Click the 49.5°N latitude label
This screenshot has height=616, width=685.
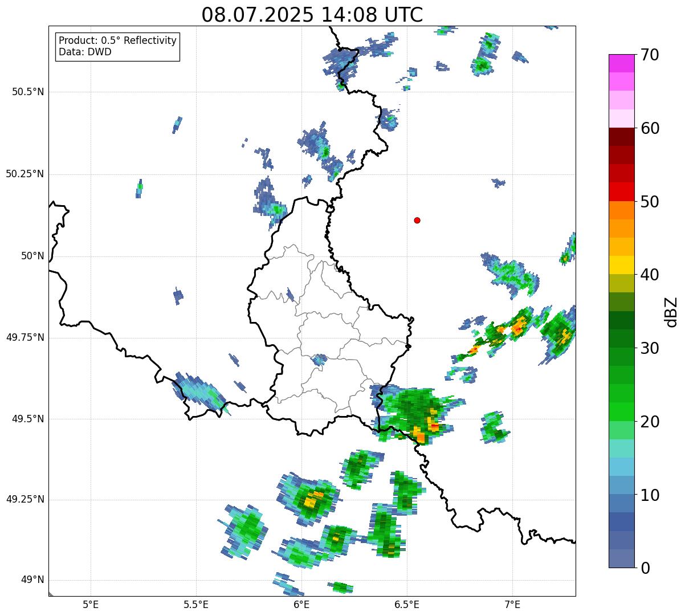pos(28,419)
